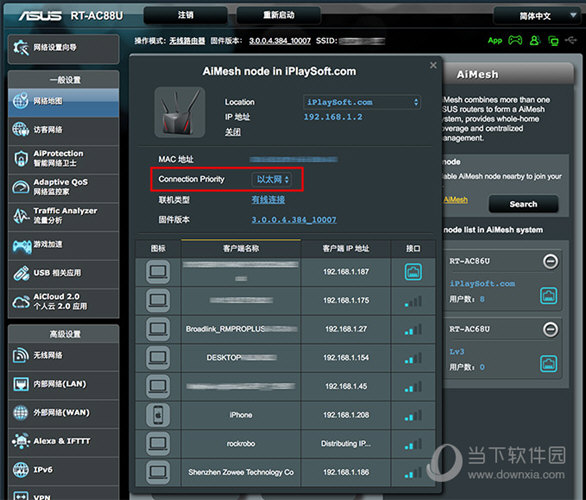The width and height of the screenshot is (586, 500).
Task: Click the 无线路由器 operation mode link
Action: coord(187,41)
